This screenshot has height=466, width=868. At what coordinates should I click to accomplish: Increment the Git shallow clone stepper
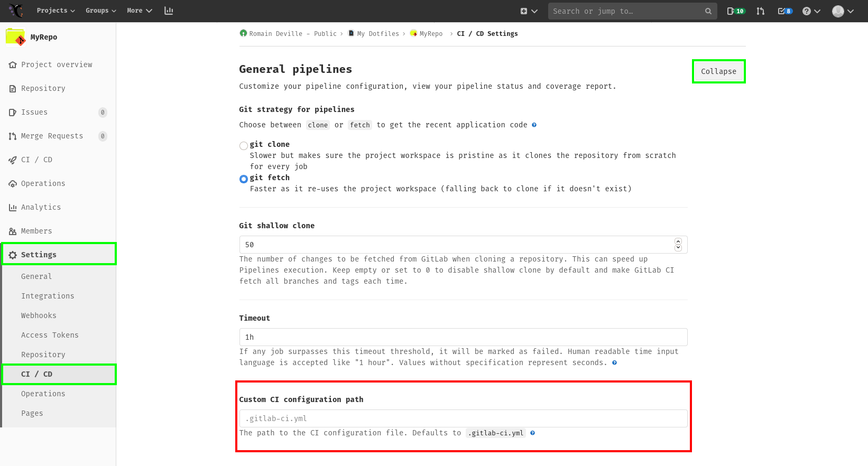coord(678,241)
